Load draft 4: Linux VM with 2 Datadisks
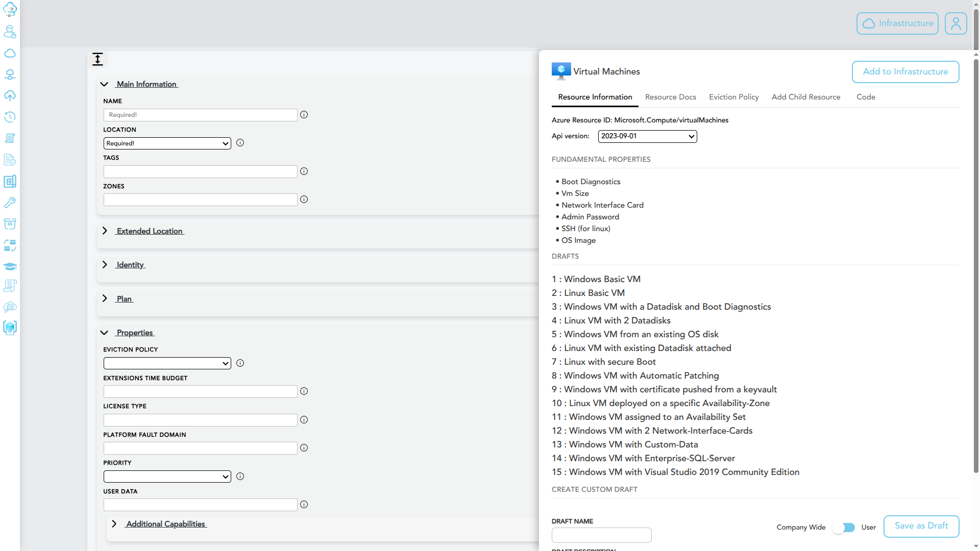Image resolution: width=980 pixels, height=551 pixels. pos(611,320)
